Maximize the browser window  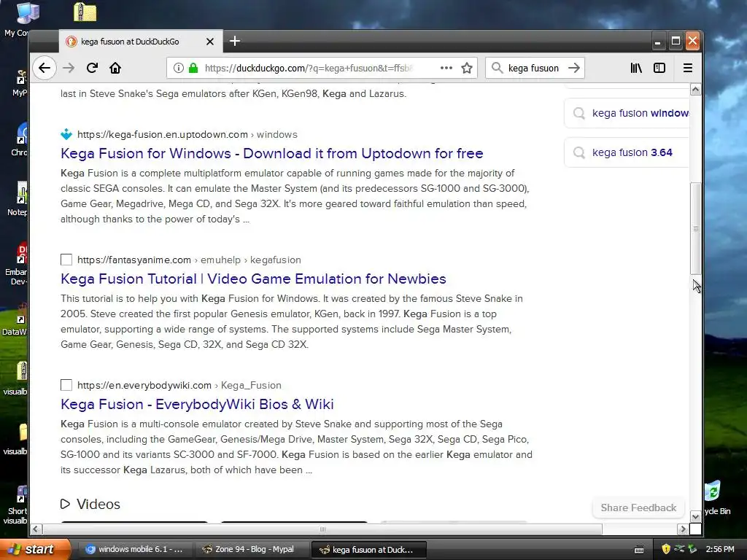pos(676,42)
